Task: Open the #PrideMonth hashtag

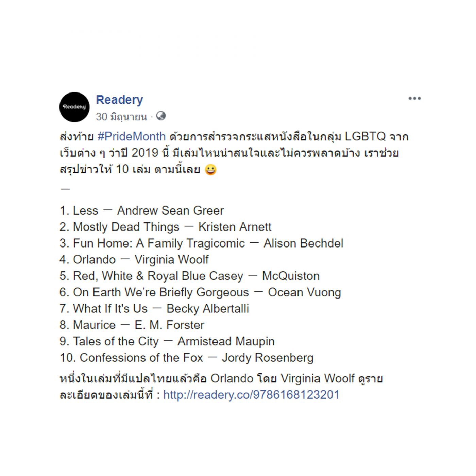Action: tap(131, 136)
